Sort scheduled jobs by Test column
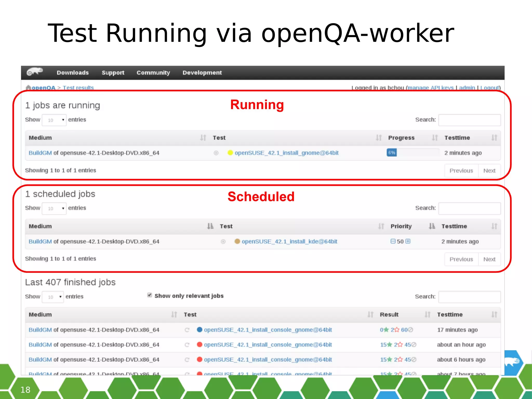 click(381, 226)
